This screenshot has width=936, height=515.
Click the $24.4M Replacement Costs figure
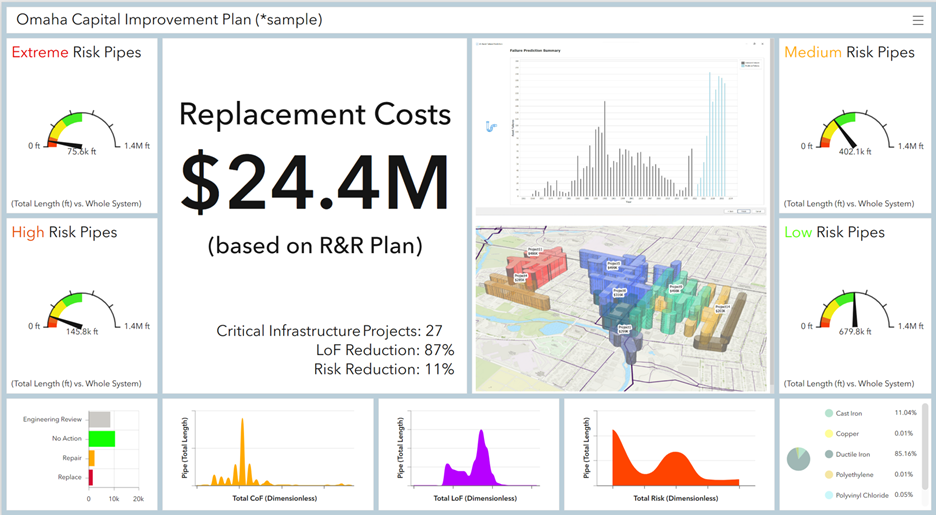click(315, 180)
